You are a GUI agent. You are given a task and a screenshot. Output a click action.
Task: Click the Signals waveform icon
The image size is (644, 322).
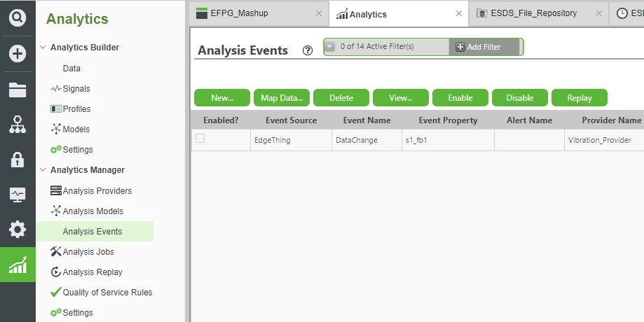pos(56,89)
